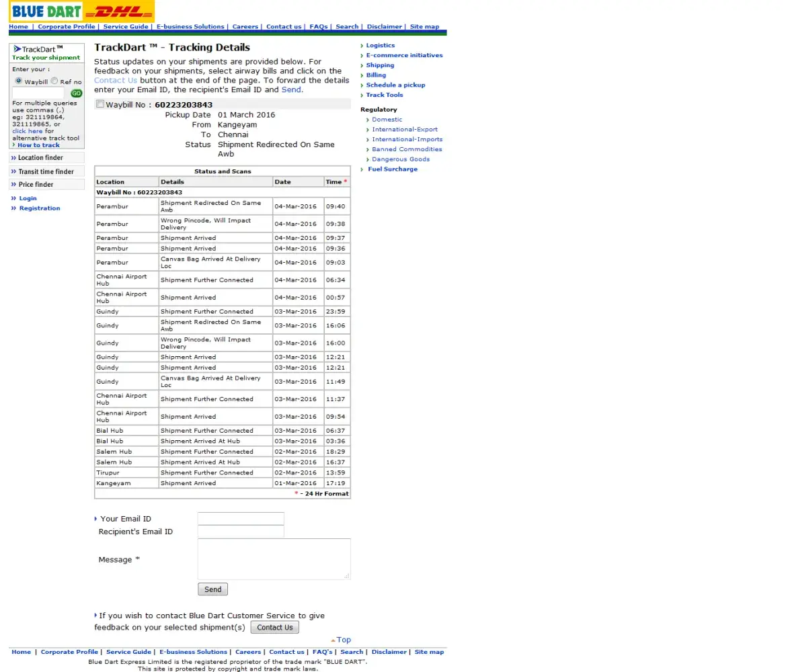The image size is (788, 672).
Task: Open Home in the top navigation
Action: pos(19,27)
